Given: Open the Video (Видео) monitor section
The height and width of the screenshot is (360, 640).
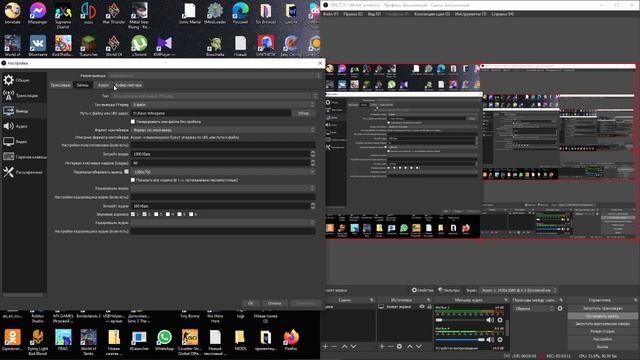Looking at the screenshot, I should pos(24,142).
